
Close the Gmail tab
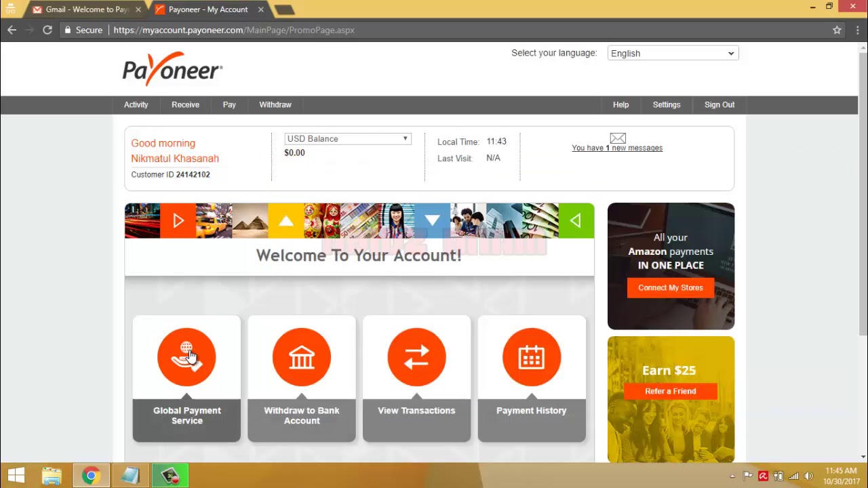click(x=138, y=9)
